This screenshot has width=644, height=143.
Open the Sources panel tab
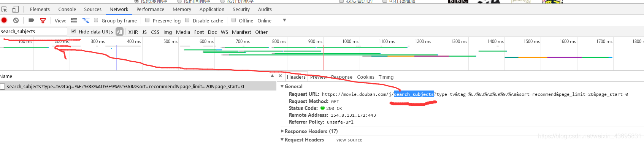(x=93, y=9)
